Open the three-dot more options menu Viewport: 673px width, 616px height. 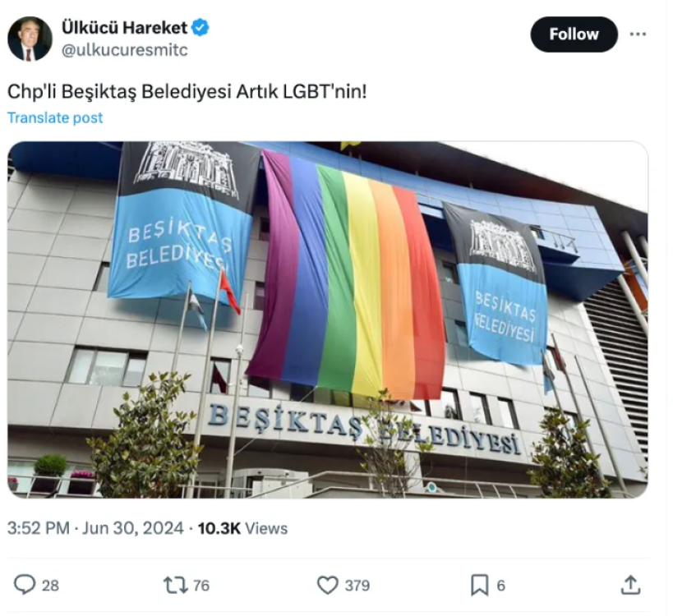click(x=638, y=34)
